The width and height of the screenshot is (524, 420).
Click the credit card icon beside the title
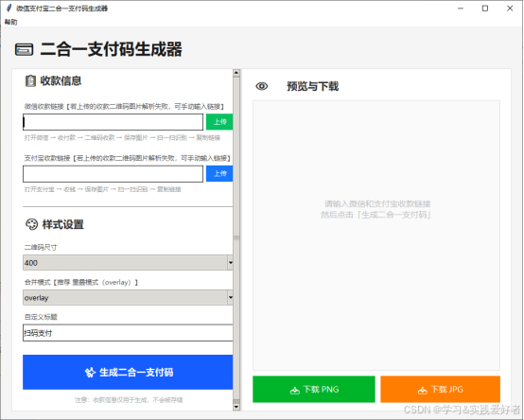tap(24, 49)
